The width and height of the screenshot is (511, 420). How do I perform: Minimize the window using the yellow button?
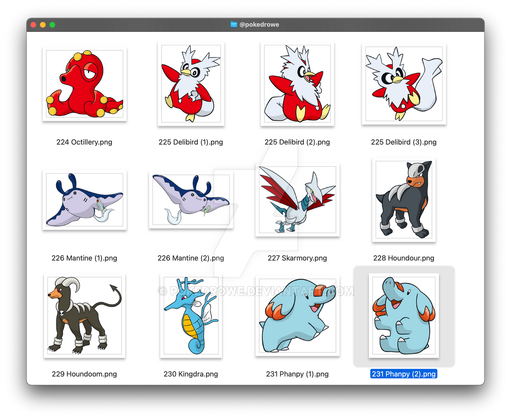(43, 25)
